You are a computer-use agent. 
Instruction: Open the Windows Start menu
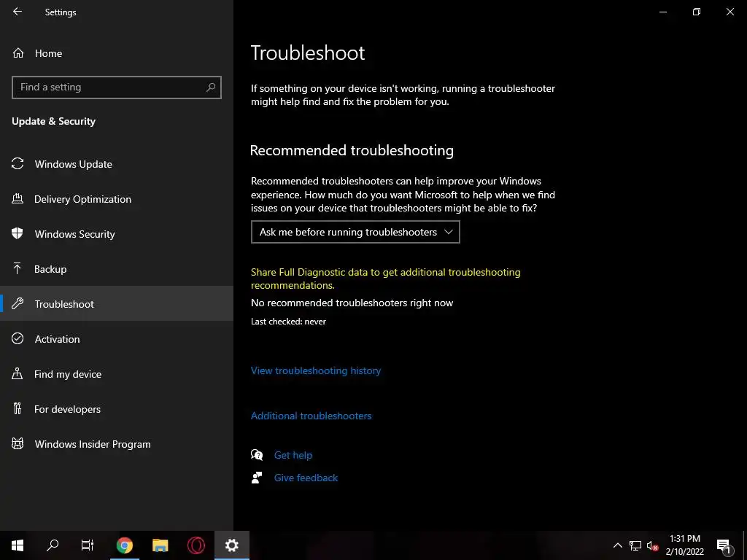[18, 545]
